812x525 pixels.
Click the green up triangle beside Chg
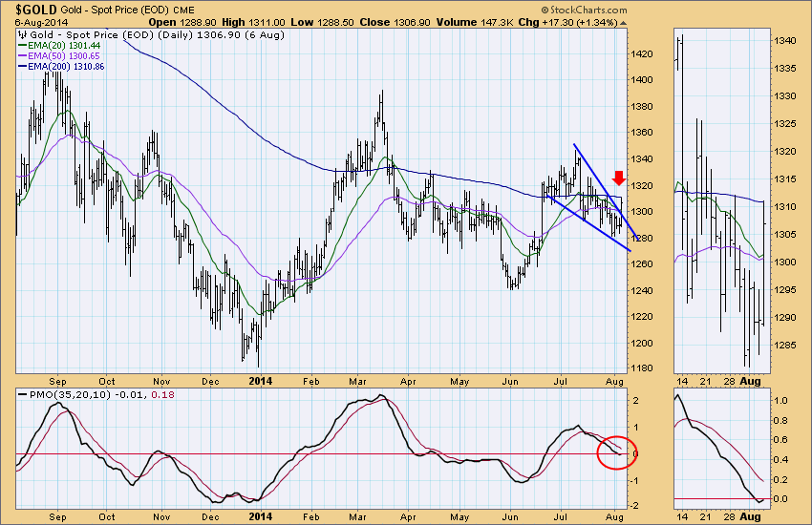tap(624, 20)
